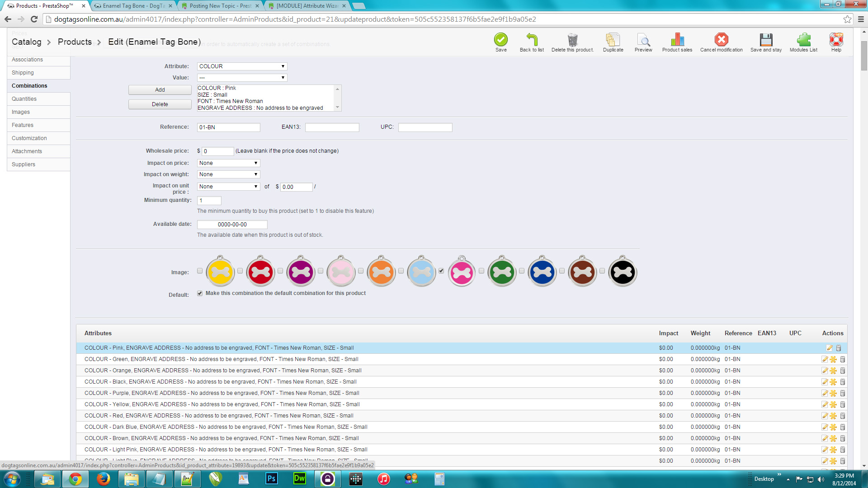Click the Cancel modification red icon
Viewport: 868px width, 488px height.
click(721, 40)
